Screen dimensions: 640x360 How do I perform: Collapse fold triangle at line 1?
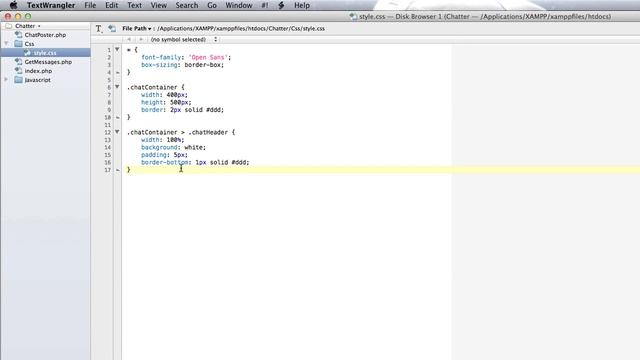point(117,49)
